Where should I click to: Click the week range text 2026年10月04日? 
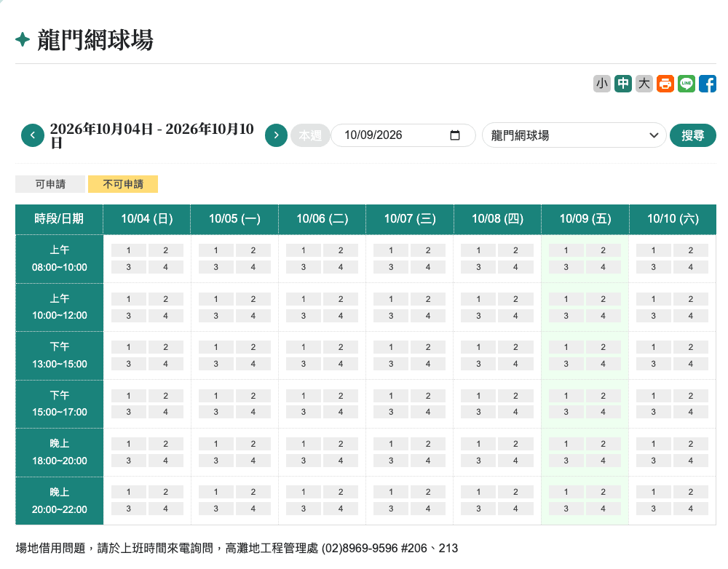tap(102, 129)
